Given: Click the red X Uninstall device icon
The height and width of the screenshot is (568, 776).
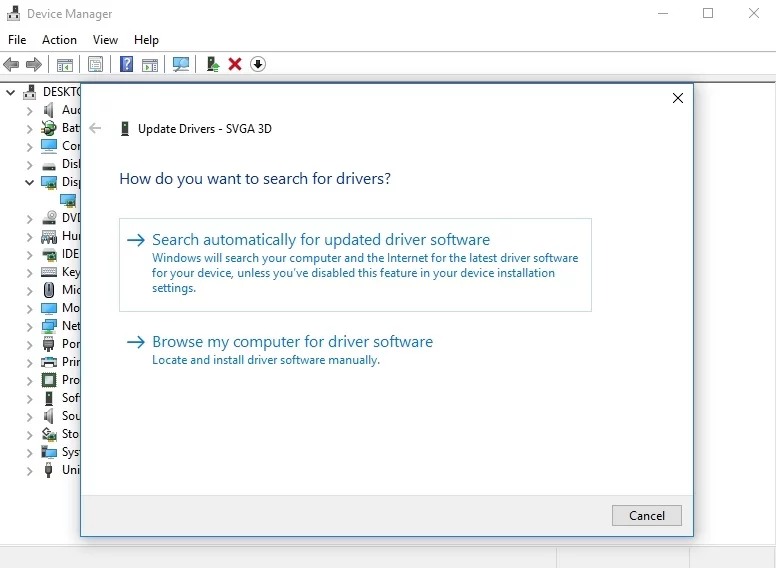Looking at the screenshot, I should click(235, 64).
